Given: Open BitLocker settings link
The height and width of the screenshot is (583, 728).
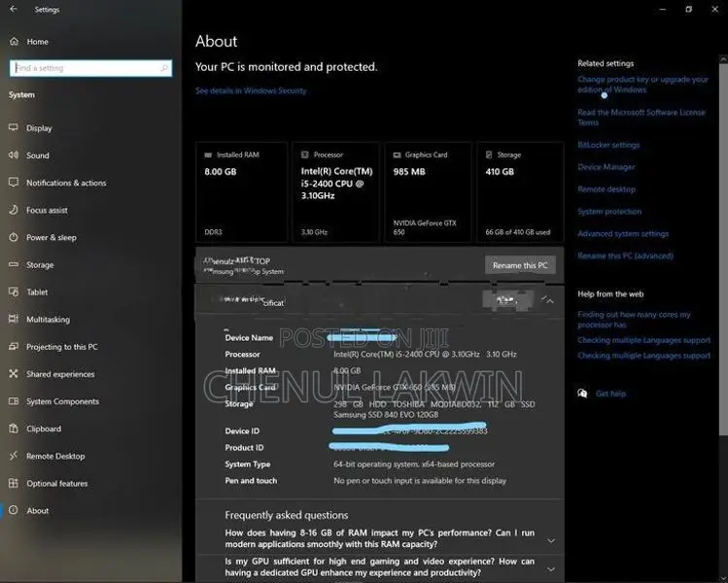Looking at the screenshot, I should pyautogui.click(x=608, y=145).
